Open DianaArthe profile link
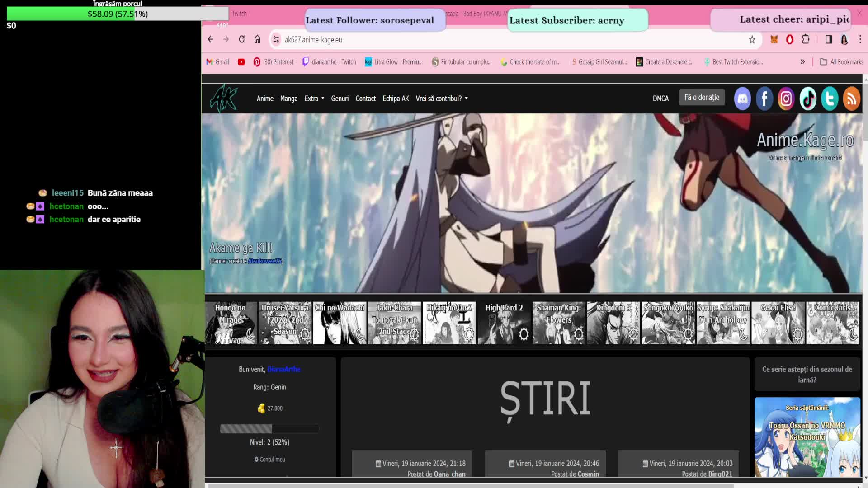The height and width of the screenshot is (488, 868). (x=284, y=369)
